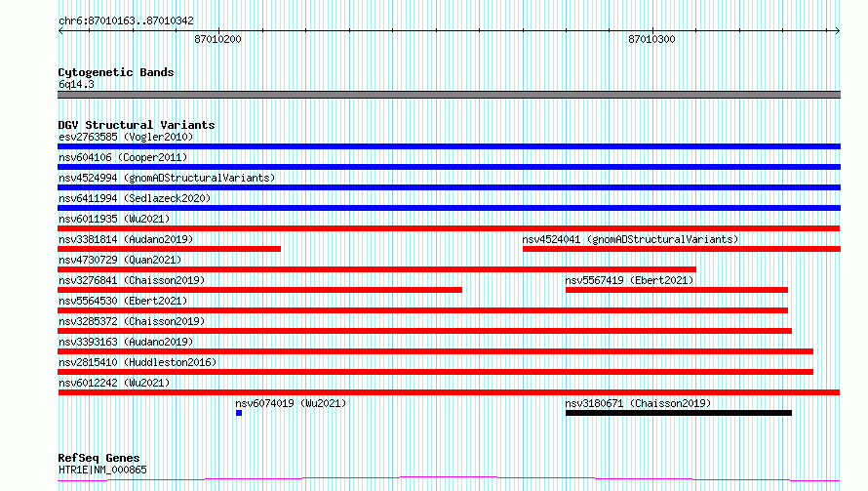
Task: Click the nsv6411994 (Sedlazeck2020) label
Action: (x=135, y=198)
